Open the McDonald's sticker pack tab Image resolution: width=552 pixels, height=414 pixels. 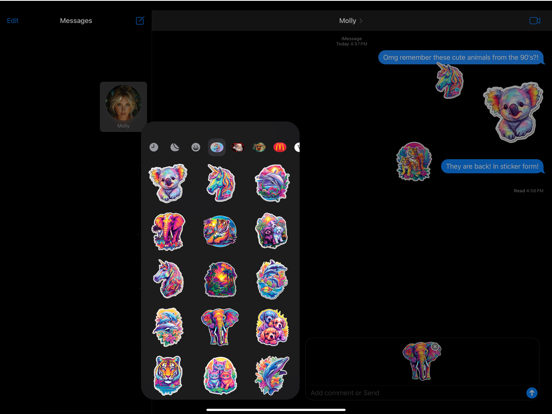point(280,147)
